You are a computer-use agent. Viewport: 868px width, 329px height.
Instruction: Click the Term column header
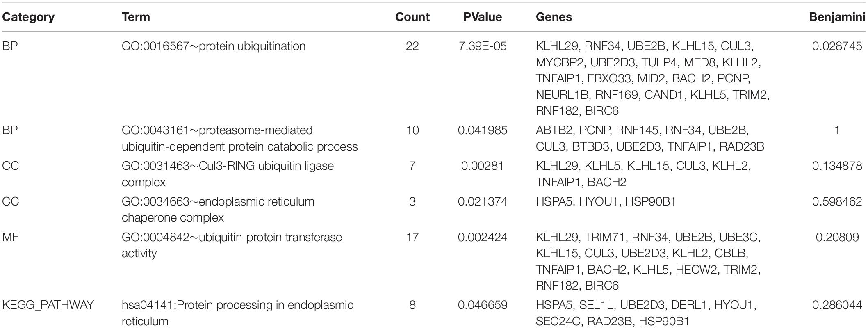tap(136, 17)
